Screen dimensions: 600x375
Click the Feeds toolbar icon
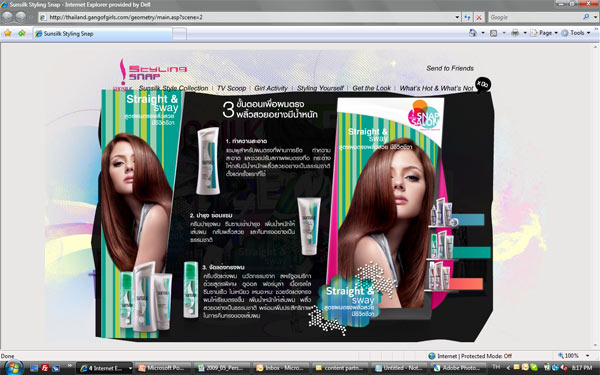tap(494, 33)
